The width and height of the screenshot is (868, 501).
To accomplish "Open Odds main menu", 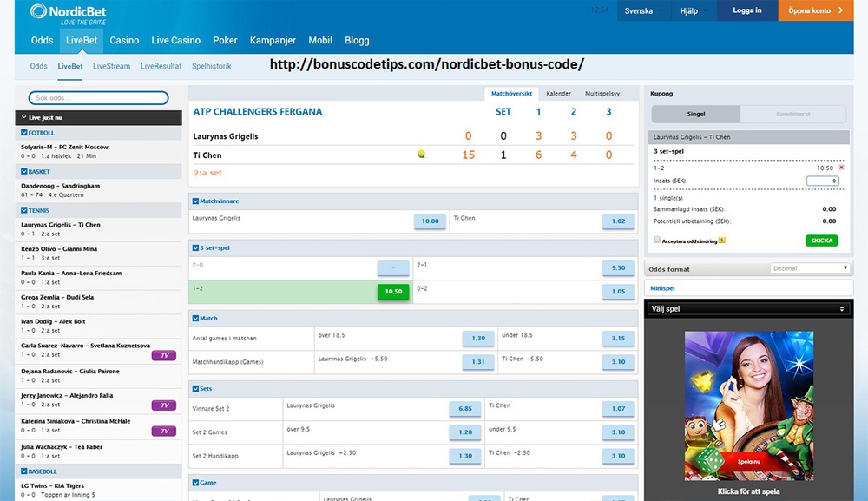I will pyautogui.click(x=42, y=41).
